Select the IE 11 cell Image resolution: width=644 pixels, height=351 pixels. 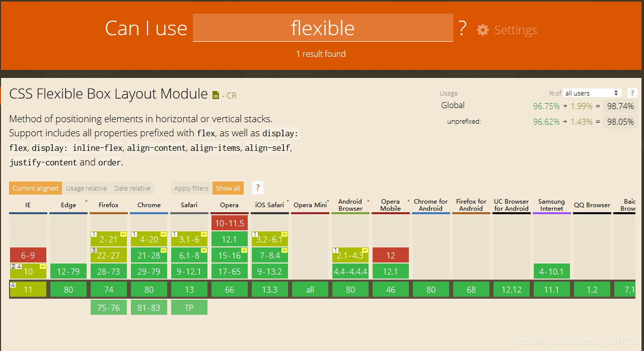(28, 289)
